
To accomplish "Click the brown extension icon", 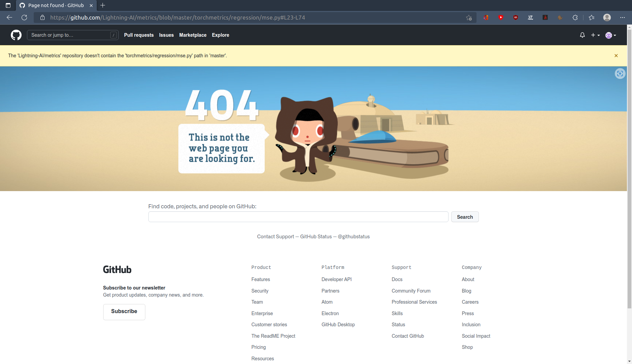I will 560,18.
